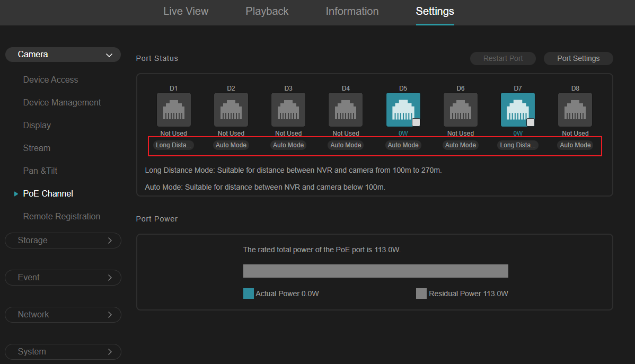
Task: Open Port Settings
Action: pyautogui.click(x=578, y=58)
